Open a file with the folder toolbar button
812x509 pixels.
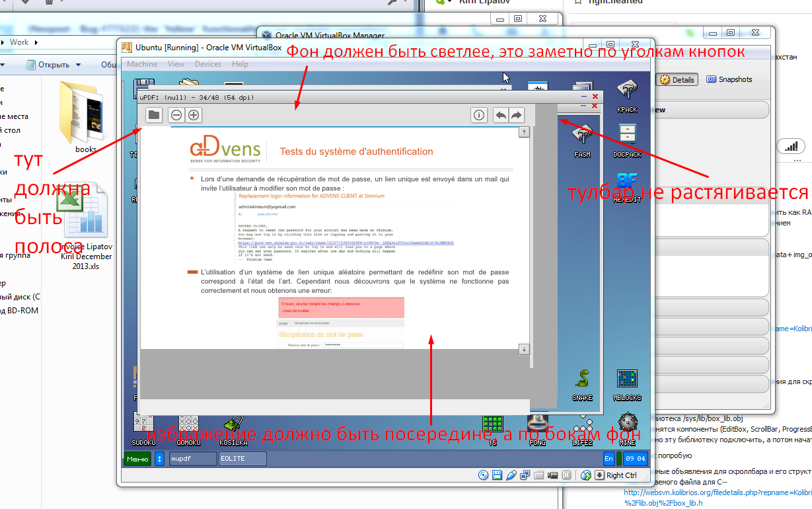pos(154,115)
